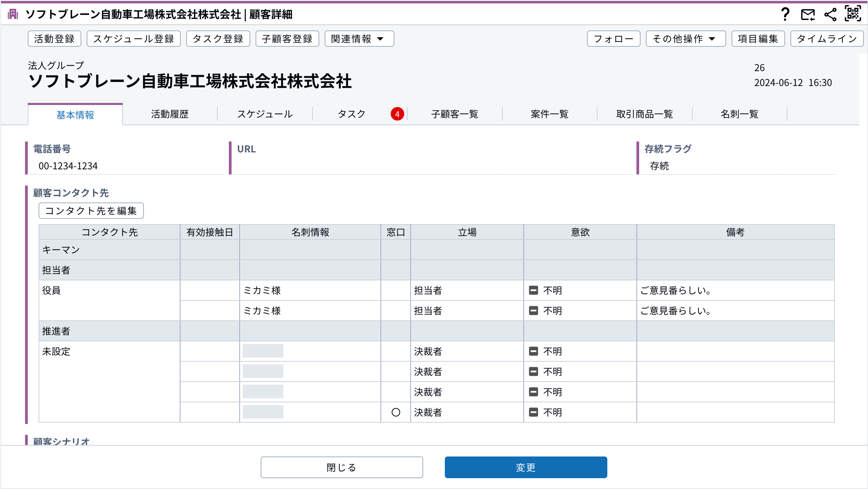
Task: Click the 担当者 contact group row label
Action: coord(56,270)
